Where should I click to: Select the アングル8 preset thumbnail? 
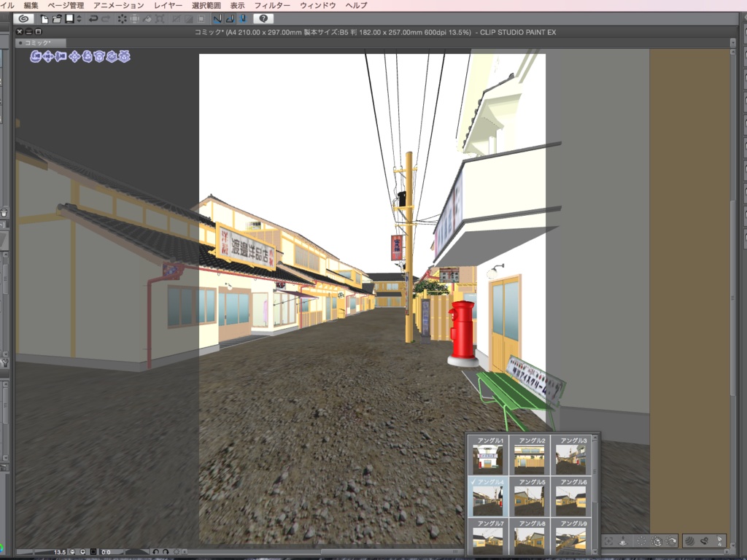tap(528, 541)
